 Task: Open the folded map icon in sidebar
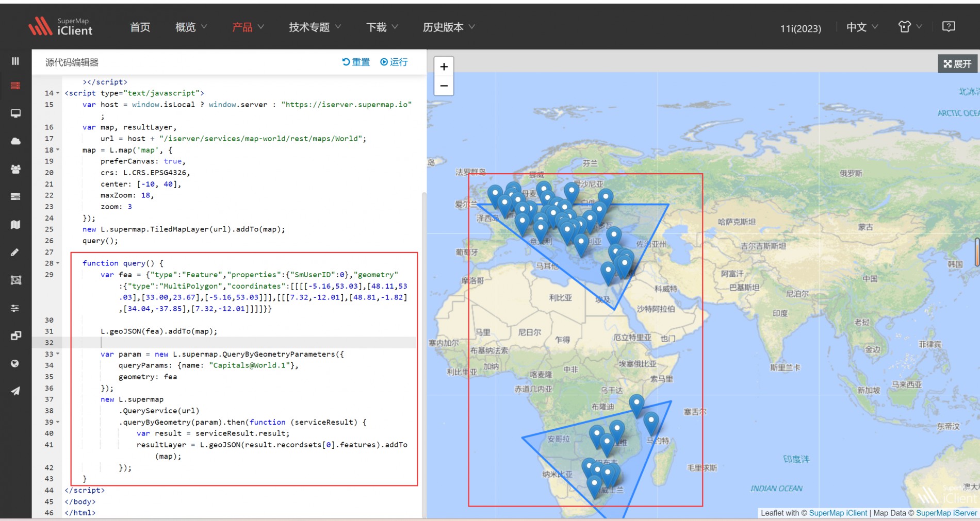15,225
